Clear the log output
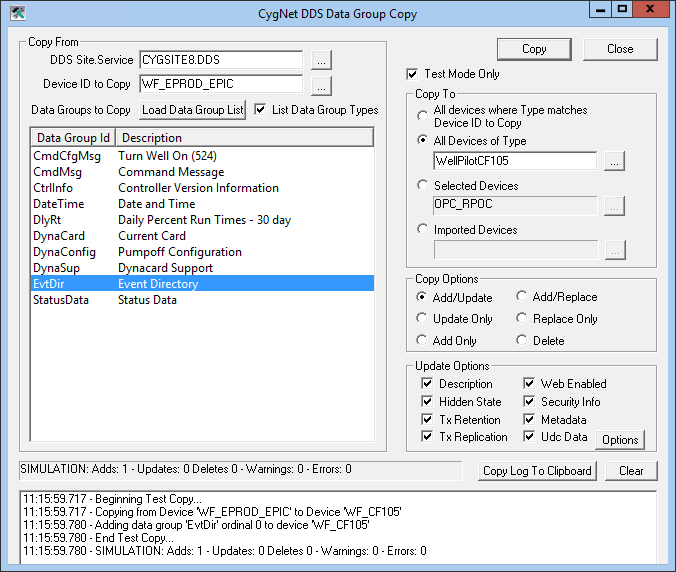Viewport: 676px width, 572px height. [631, 471]
